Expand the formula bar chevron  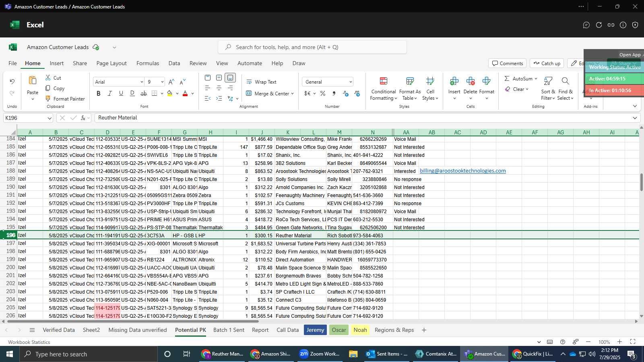[635, 118]
